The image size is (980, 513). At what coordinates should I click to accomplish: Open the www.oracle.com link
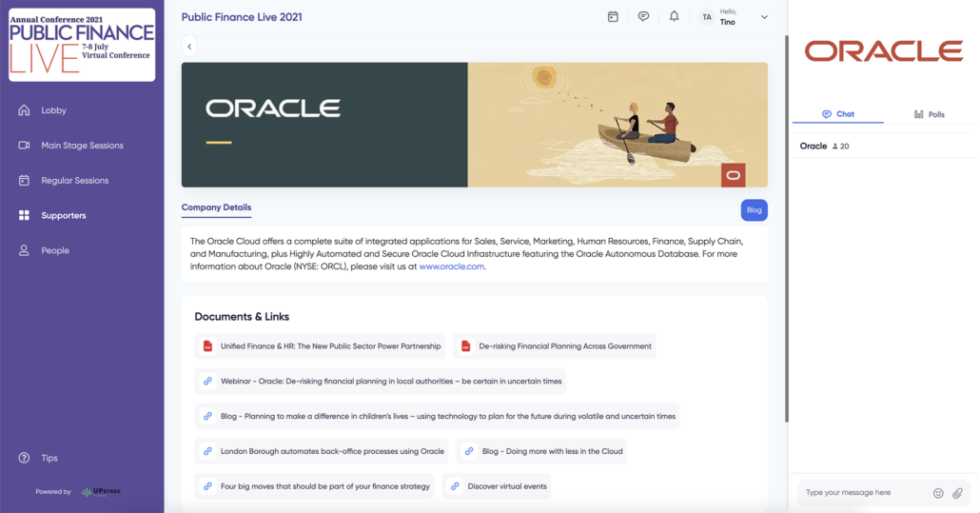451,266
